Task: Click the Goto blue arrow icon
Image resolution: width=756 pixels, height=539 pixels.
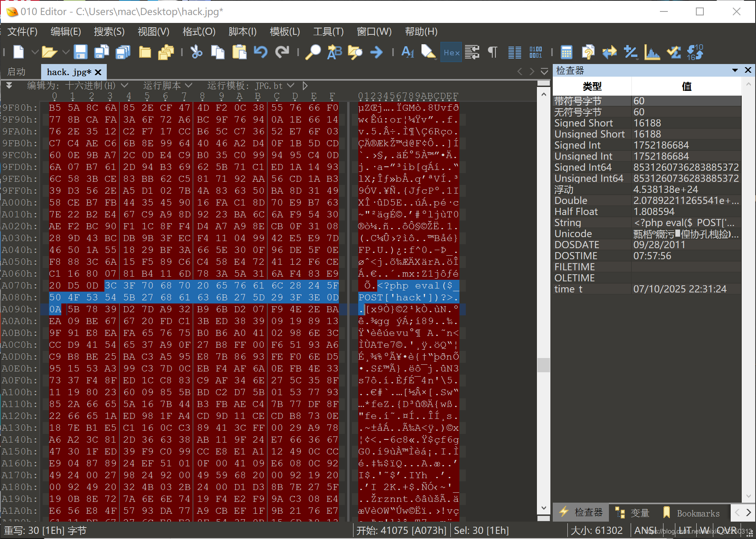Action: click(376, 52)
